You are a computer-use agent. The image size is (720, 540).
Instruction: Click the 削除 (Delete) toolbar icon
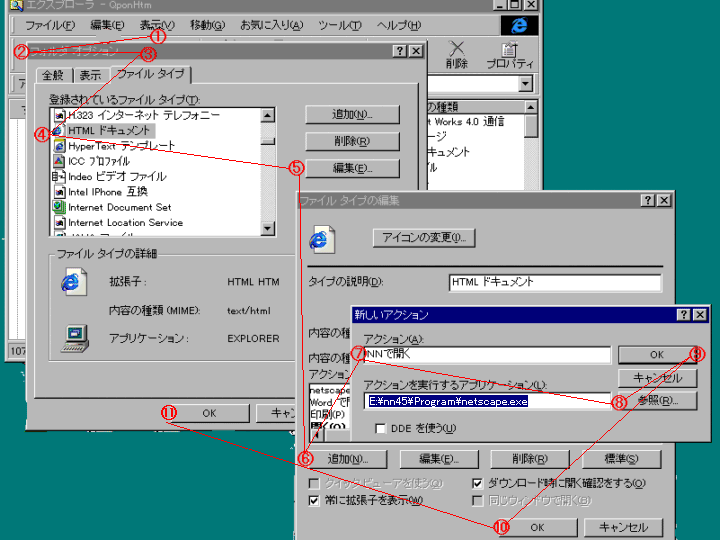point(457,53)
